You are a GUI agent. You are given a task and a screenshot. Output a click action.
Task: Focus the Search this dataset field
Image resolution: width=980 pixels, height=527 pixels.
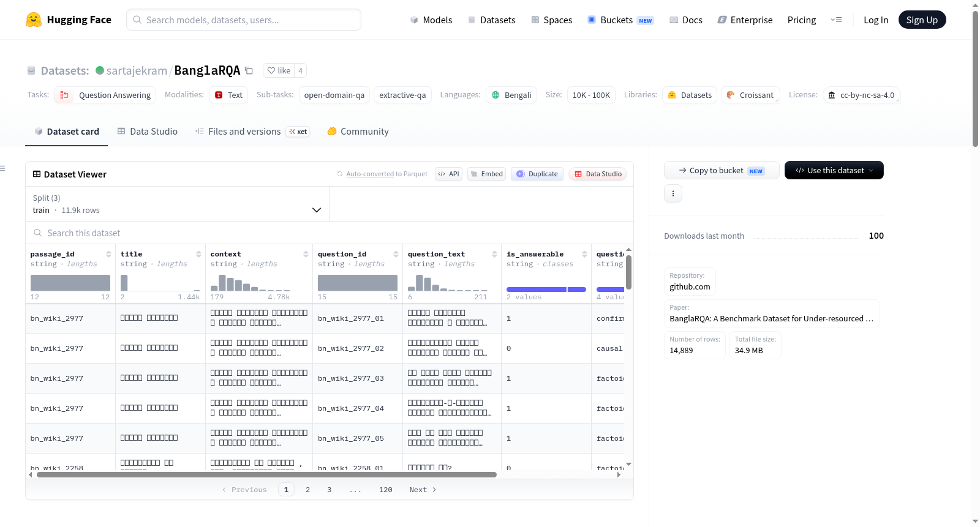coord(330,233)
